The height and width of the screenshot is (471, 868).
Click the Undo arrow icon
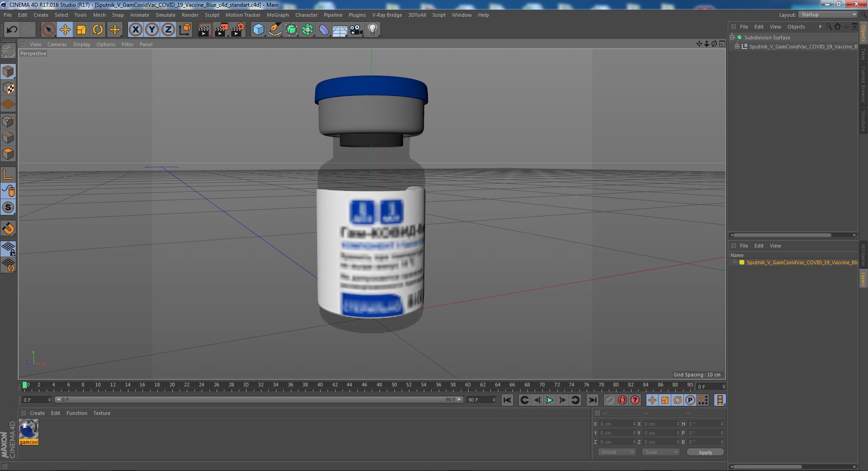(12, 30)
